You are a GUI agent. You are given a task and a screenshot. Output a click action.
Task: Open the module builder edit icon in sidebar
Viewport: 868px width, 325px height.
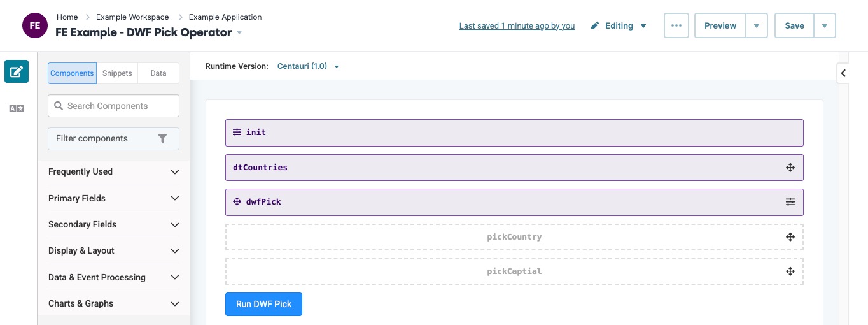(17, 71)
